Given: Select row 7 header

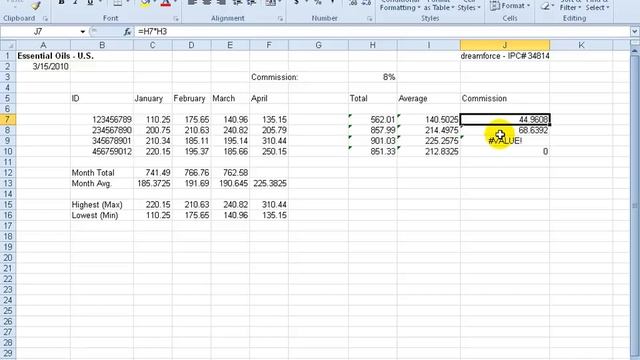Looking at the screenshot, I should click(x=8, y=120).
